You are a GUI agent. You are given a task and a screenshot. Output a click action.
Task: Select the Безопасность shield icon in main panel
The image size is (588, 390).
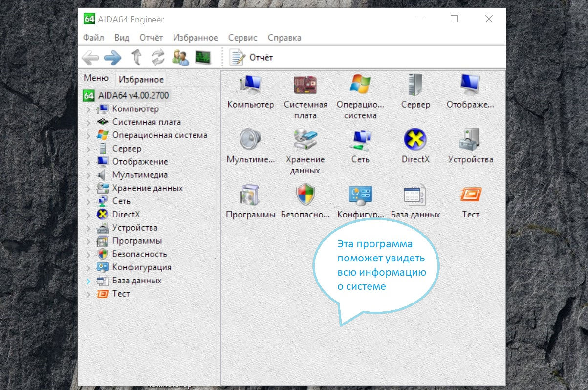pos(306,195)
